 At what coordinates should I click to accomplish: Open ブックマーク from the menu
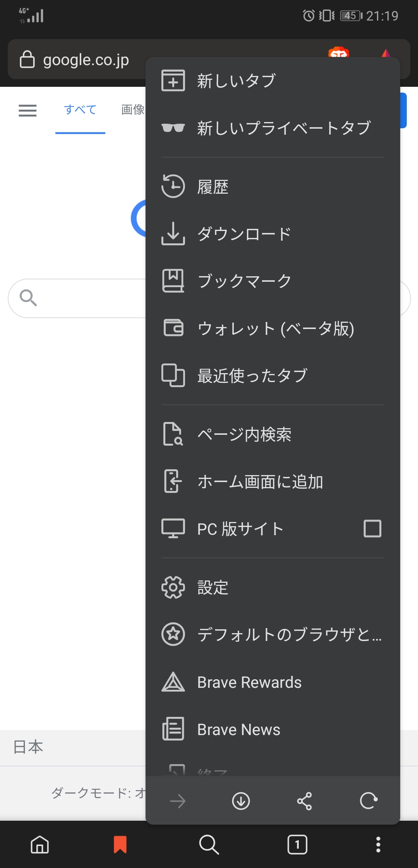pyautogui.click(x=244, y=281)
